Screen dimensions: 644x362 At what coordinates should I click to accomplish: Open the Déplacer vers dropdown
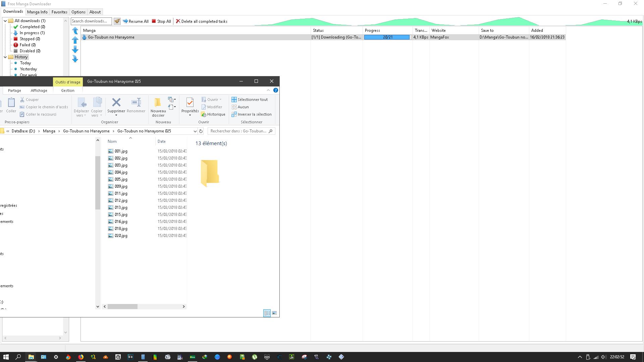pyautogui.click(x=81, y=107)
